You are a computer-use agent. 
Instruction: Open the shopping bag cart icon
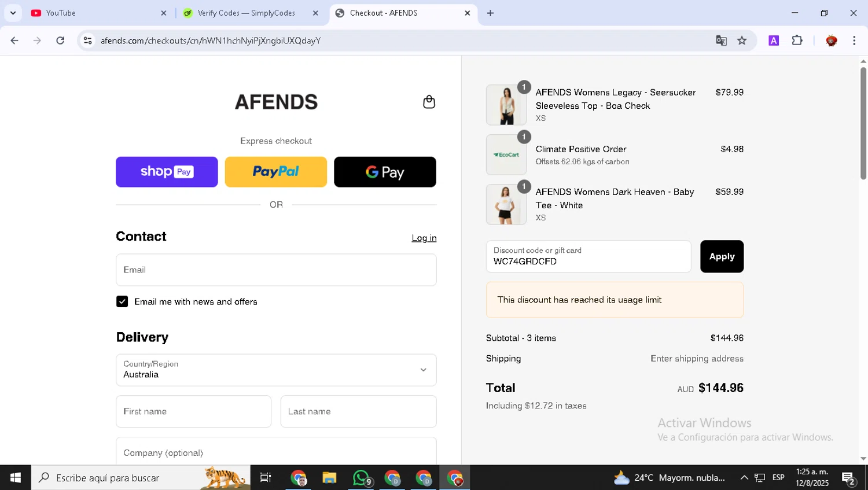coord(429,102)
